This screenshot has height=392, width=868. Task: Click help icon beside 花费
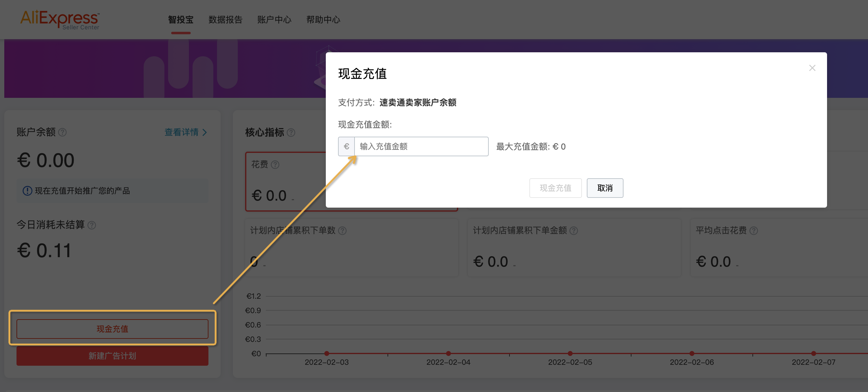pyautogui.click(x=275, y=165)
